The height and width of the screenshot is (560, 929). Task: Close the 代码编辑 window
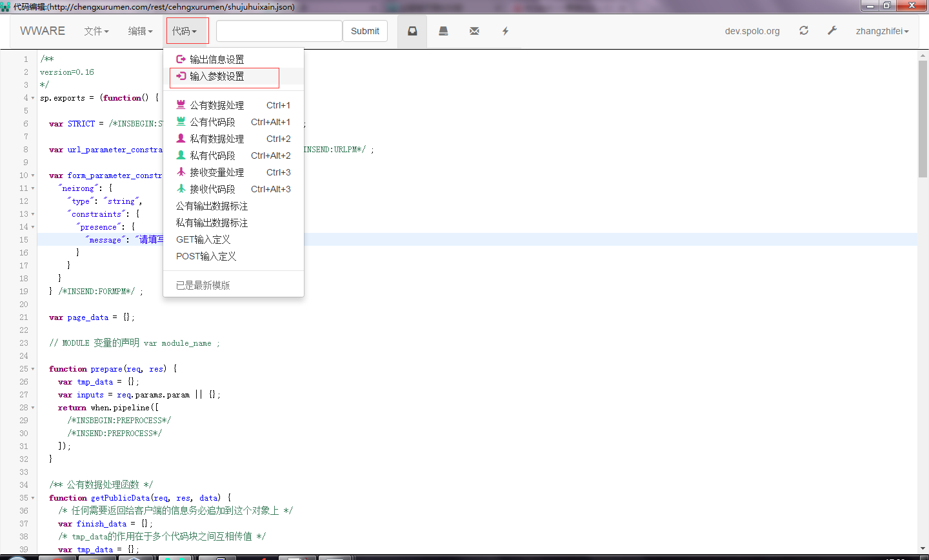click(912, 6)
